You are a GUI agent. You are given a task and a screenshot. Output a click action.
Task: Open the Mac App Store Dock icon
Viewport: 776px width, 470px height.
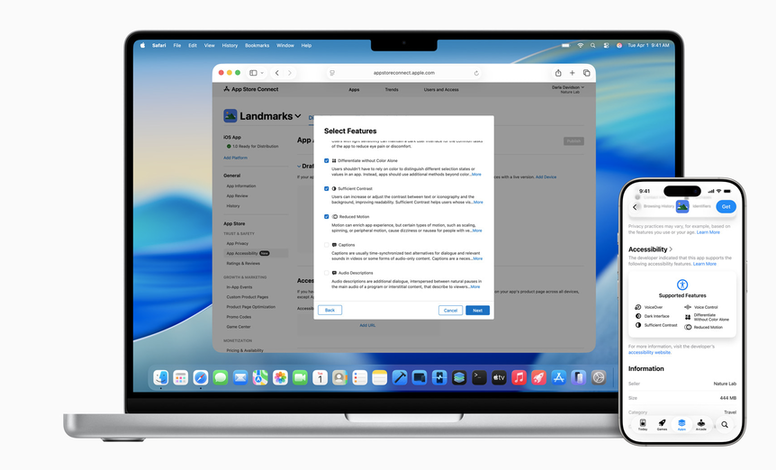tap(559, 378)
